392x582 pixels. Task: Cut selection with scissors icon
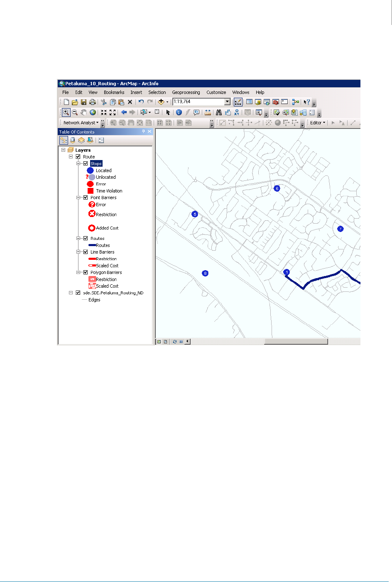pos(104,102)
